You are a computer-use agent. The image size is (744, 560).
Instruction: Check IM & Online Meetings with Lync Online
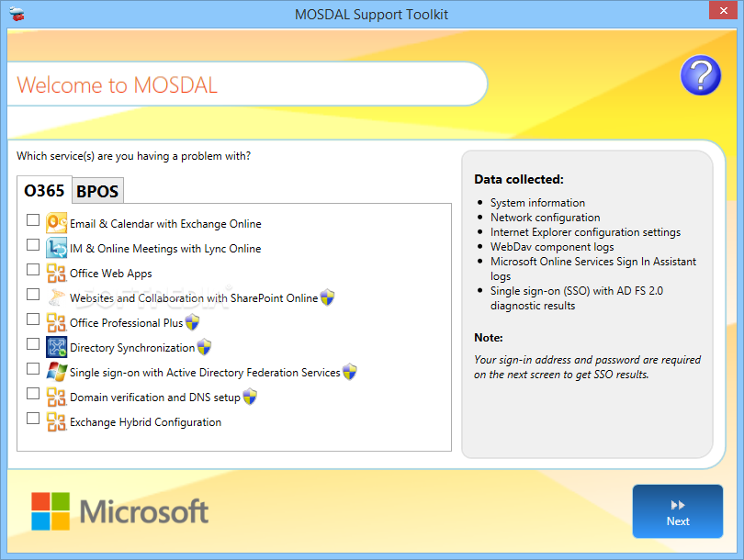click(33, 245)
